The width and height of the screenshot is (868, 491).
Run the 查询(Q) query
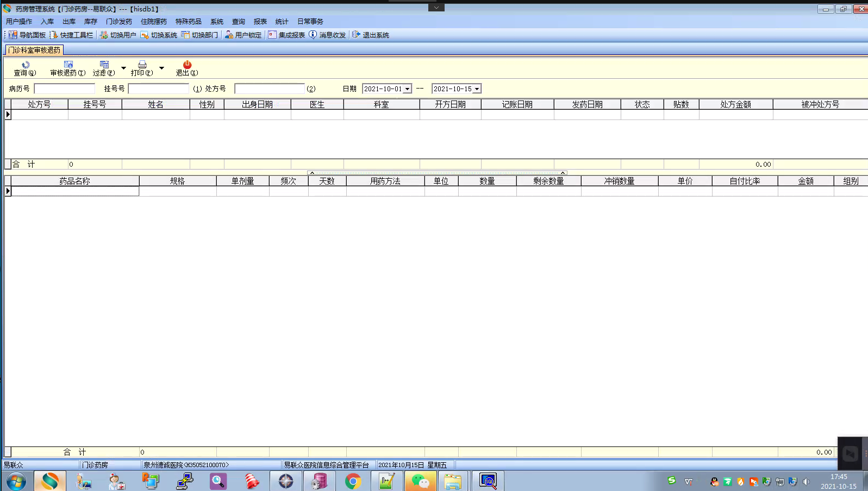[25, 68]
